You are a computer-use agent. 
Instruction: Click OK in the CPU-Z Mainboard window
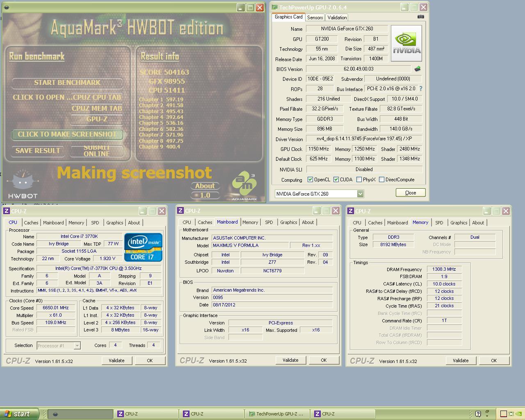click(324, 360)
